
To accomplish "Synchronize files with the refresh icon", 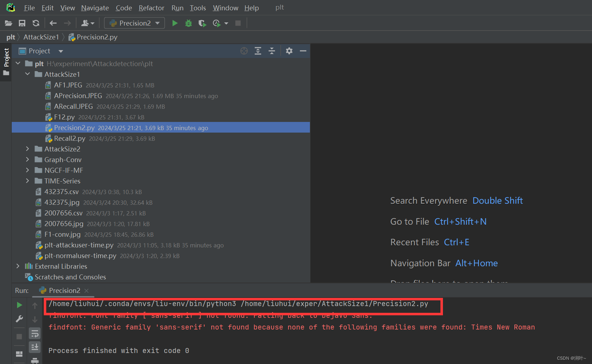I will coord(36,23).
